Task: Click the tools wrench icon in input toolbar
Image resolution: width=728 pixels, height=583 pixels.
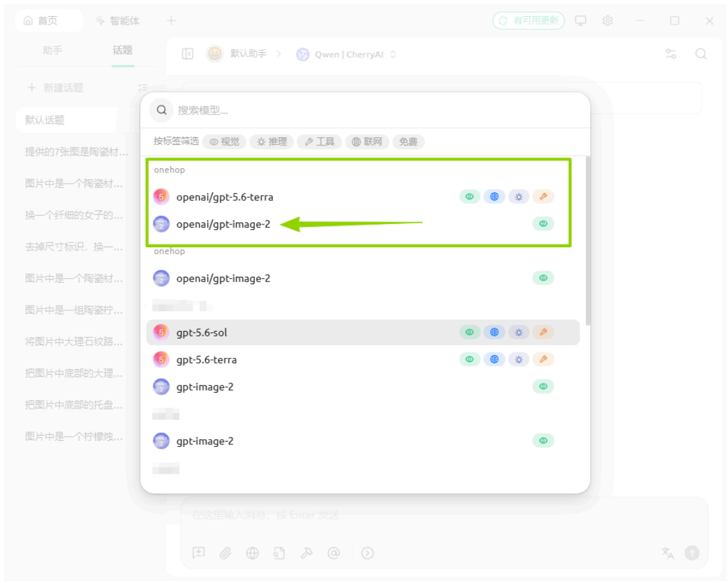Action: tap(306, 553)
